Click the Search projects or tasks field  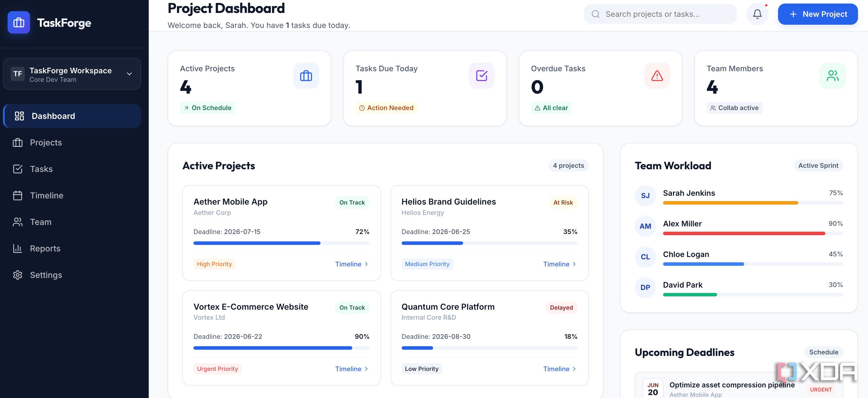(660, 14)
